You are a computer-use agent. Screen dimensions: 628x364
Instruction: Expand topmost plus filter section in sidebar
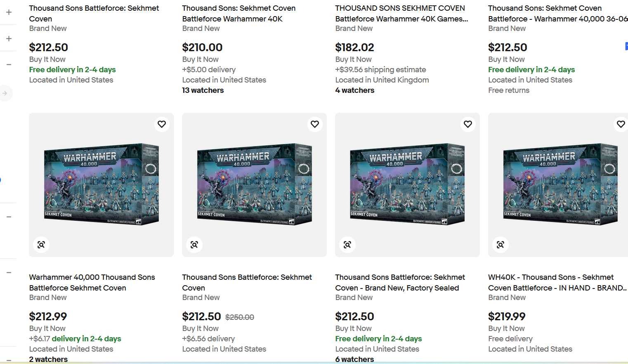click(x=9, y=12)
